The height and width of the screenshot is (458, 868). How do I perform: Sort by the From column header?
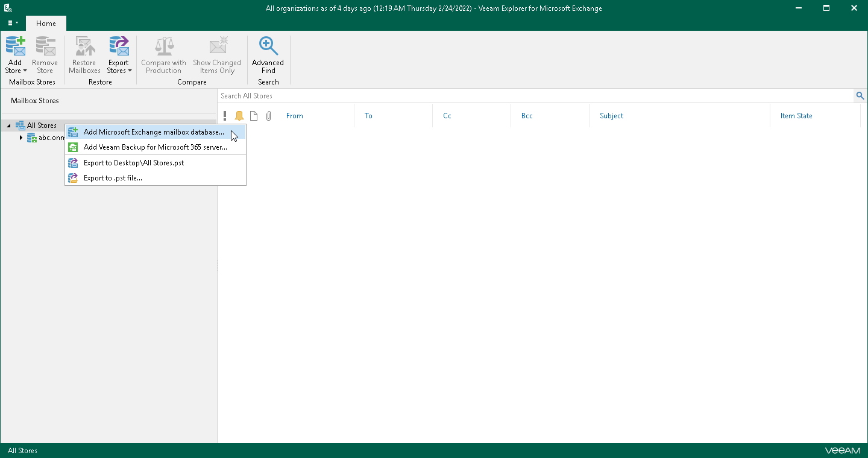[295, 116]
